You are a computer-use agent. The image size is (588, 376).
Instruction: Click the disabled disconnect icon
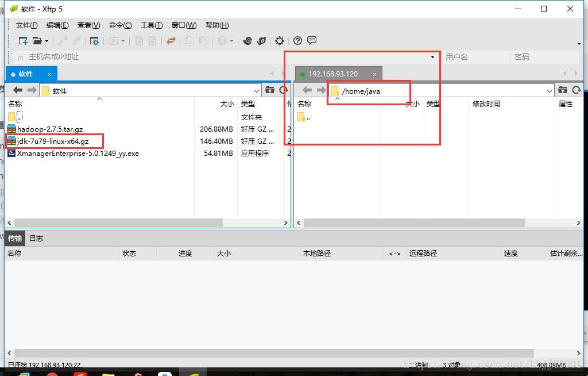[x=76, y=41]
